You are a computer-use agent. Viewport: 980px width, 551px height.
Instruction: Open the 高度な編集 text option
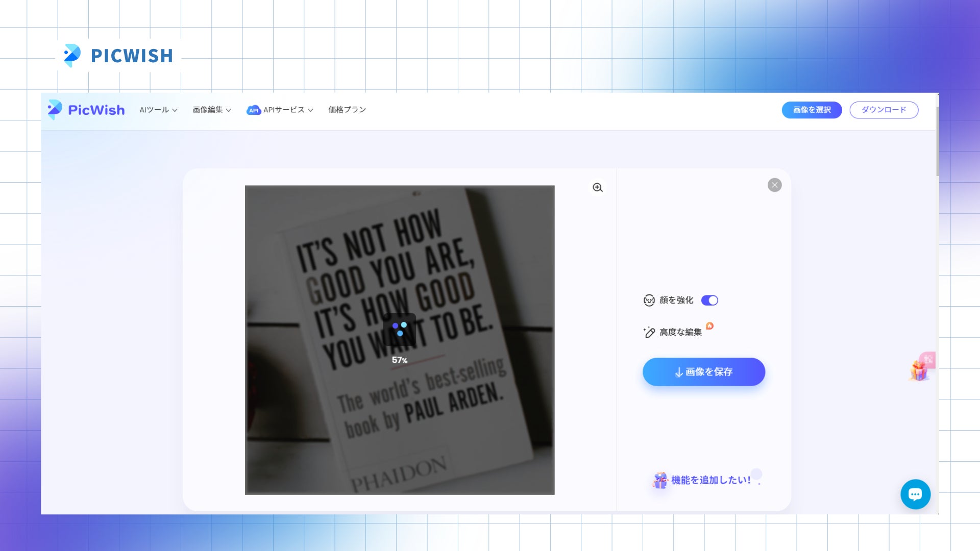click(680, 332)
